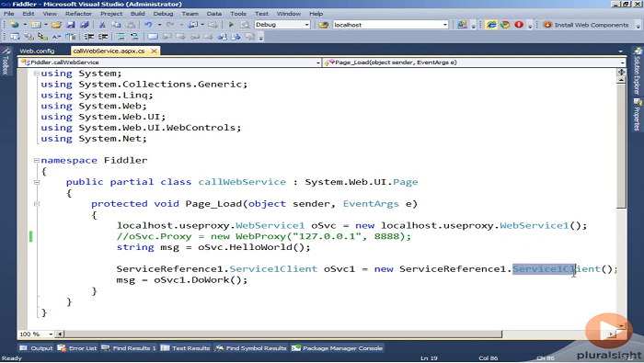The image size is (644, 363).
Task: Save the current file with the Save icon
Action: (71, 25)
